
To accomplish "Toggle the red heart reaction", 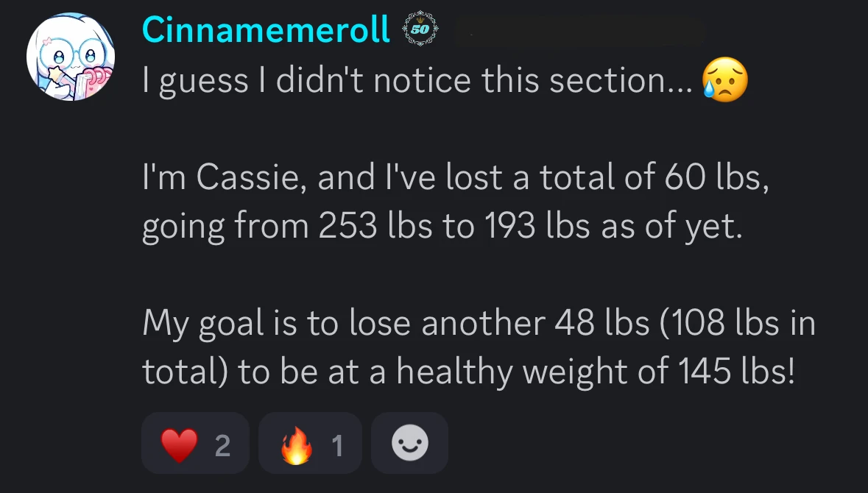I will point(195,444).
